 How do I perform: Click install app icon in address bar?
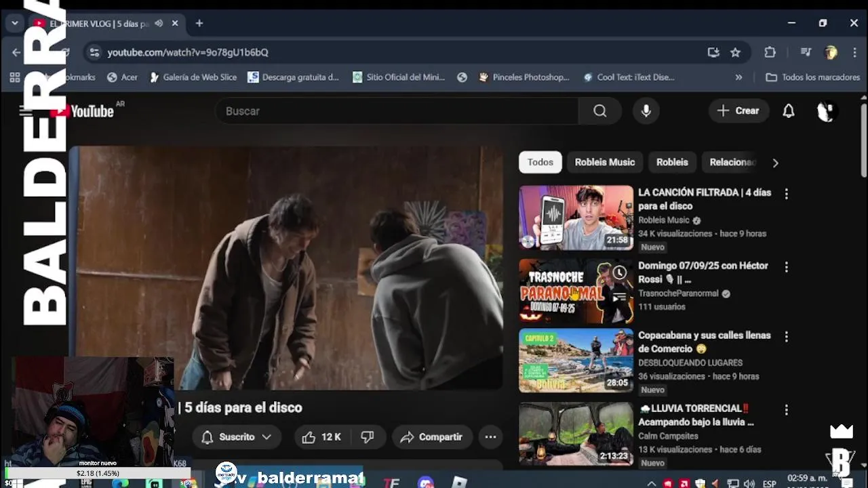713,52
